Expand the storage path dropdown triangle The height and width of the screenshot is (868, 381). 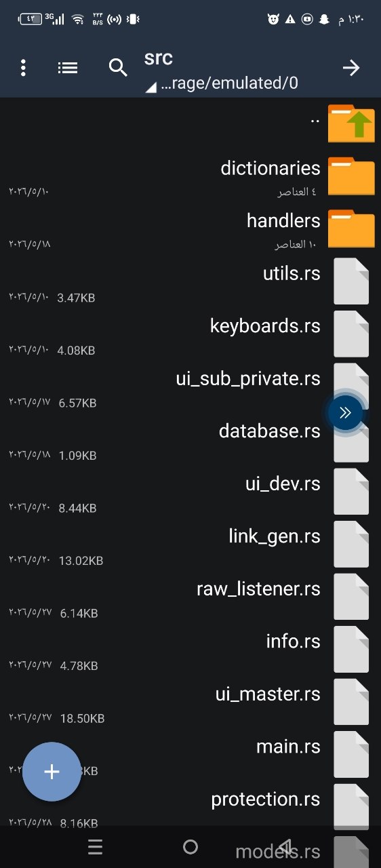[151, 86]
